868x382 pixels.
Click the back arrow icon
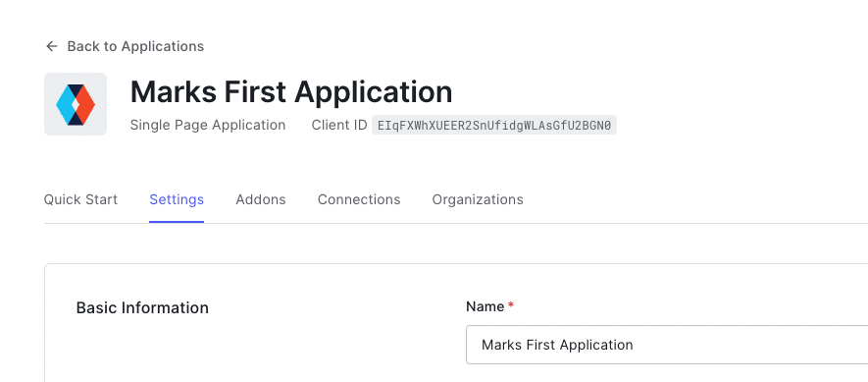point(51,46)
